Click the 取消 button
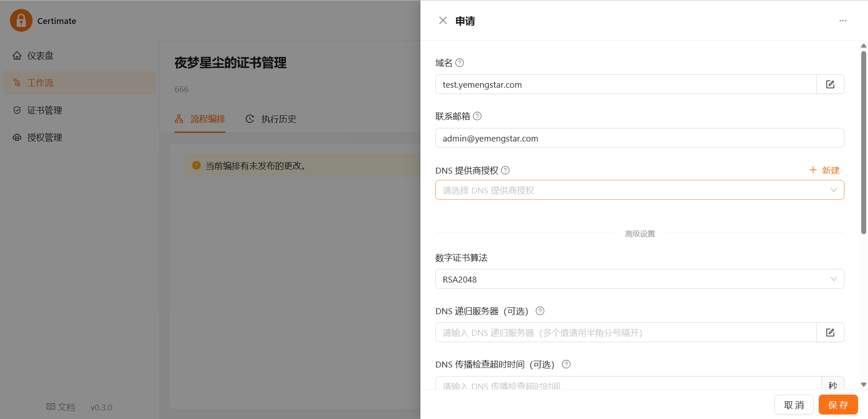Image resolution: width=868 pixels, height=419 pixels. [x=793, y=405]
